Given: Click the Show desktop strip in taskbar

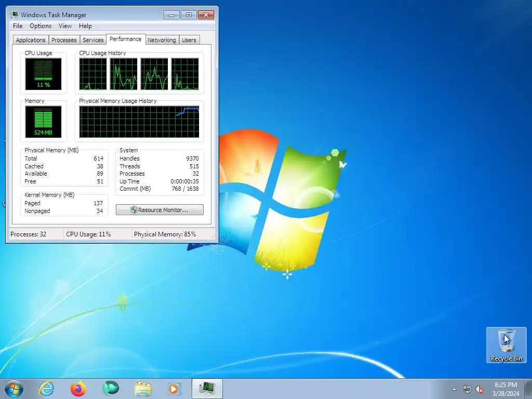Looking at the screenshot, I should pyautogui.click(x=528, y=389).
